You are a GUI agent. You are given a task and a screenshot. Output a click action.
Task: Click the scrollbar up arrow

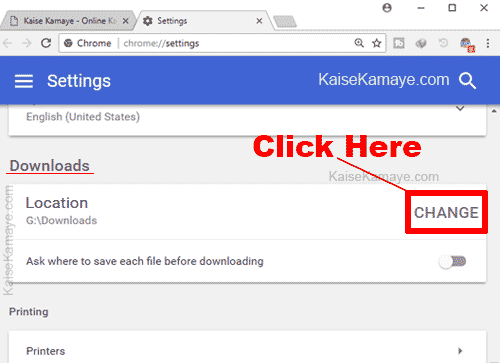(x=494, y=111)
